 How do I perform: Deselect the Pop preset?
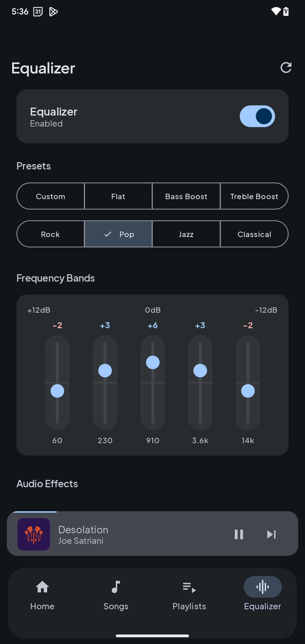tap(118, 234)
